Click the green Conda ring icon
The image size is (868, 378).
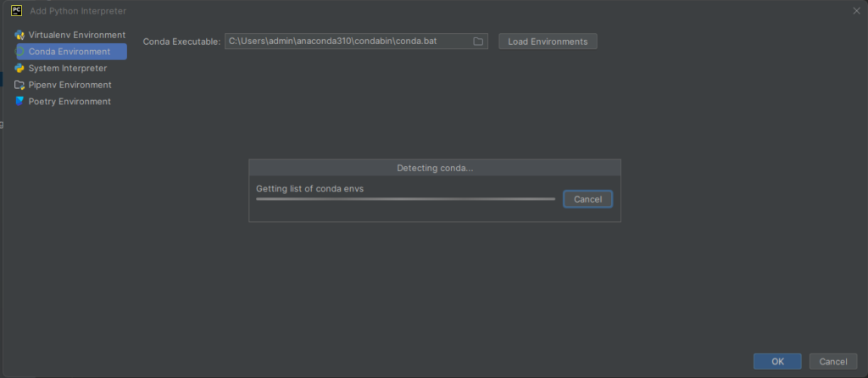pyautogui.click(x=19, y=52)
